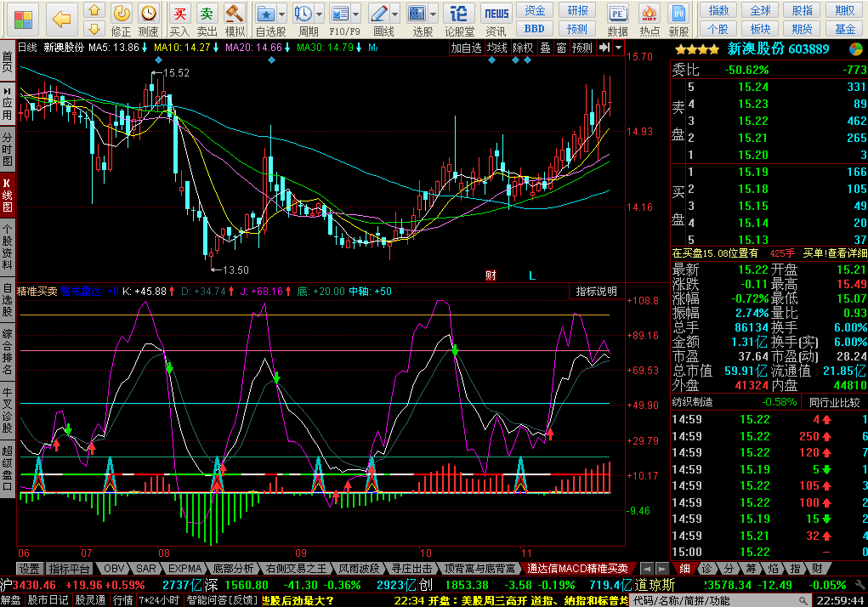Open the 测速 speed test tool
Viewport: 868px width, 607px height.
click(x=148, y=20)
